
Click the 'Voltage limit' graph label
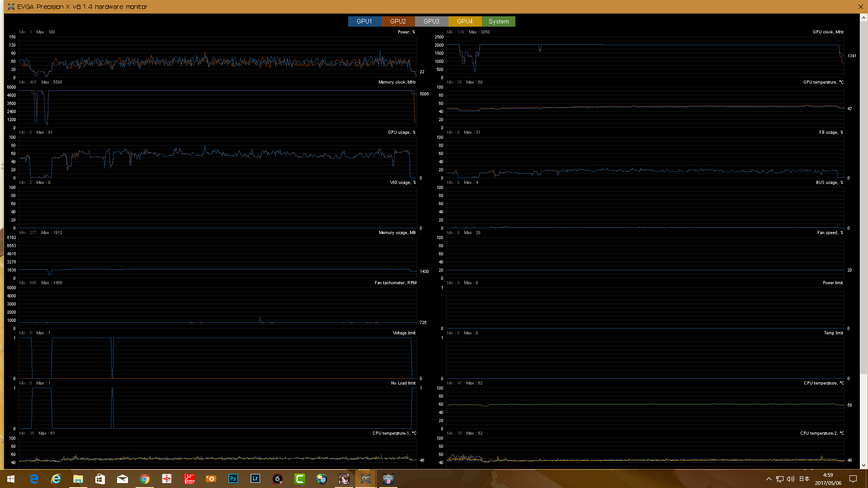click(404, 333)
